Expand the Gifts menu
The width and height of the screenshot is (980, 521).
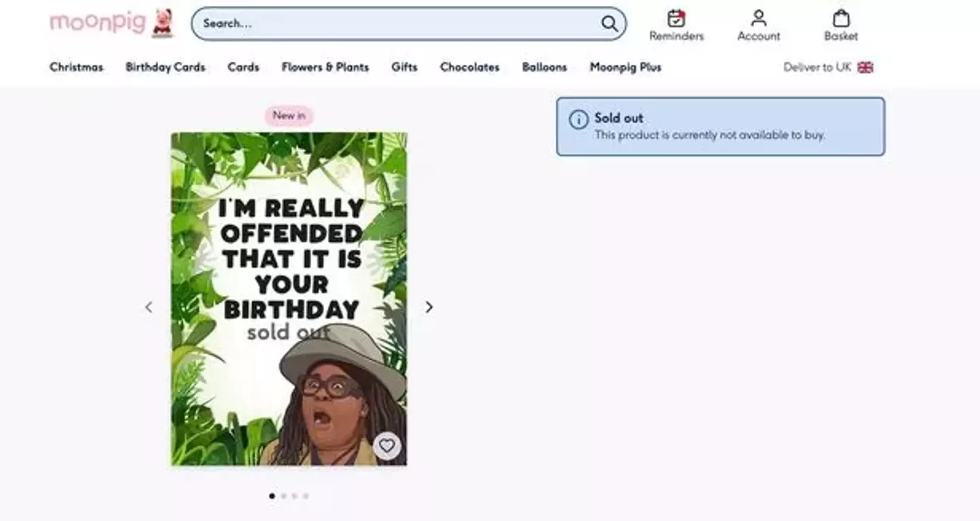point(404,67)
